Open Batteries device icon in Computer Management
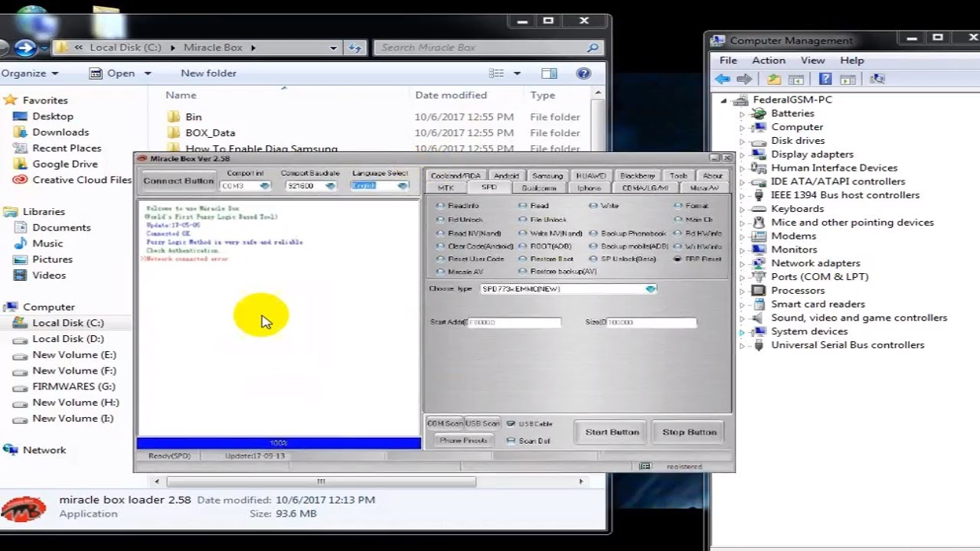 (x=759, y=113)
